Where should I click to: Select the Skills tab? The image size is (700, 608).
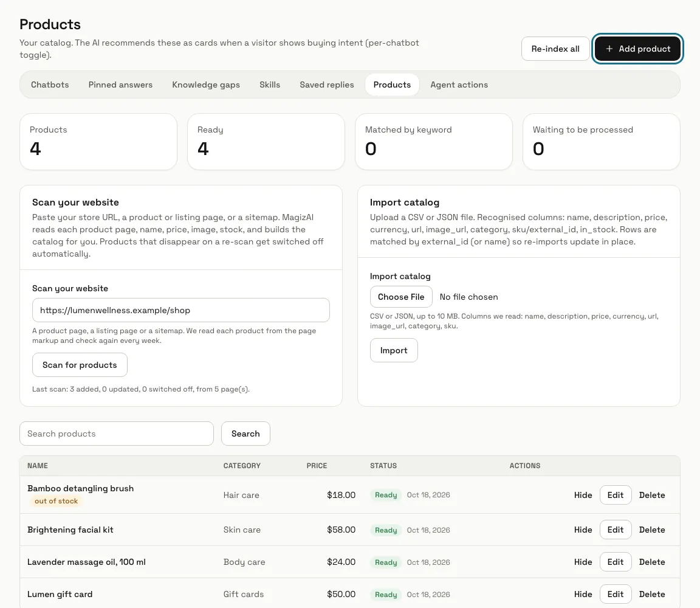tap(270, 85)
